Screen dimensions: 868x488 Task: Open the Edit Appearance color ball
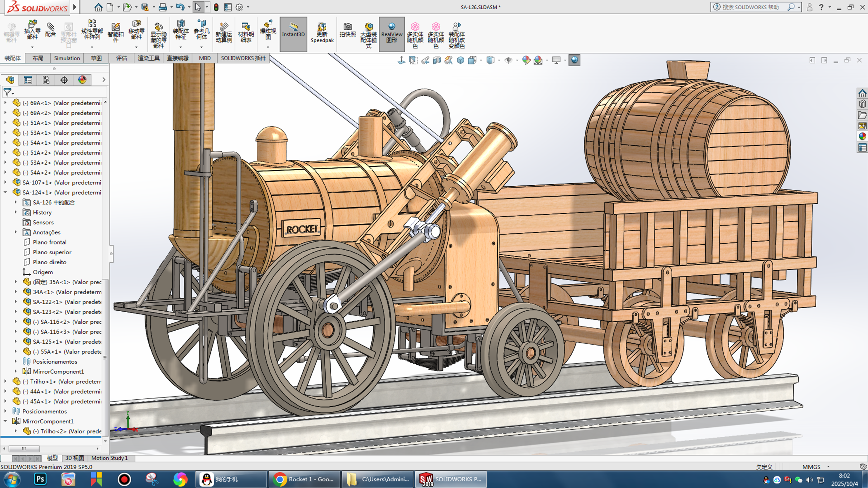(x=526, y=60)
